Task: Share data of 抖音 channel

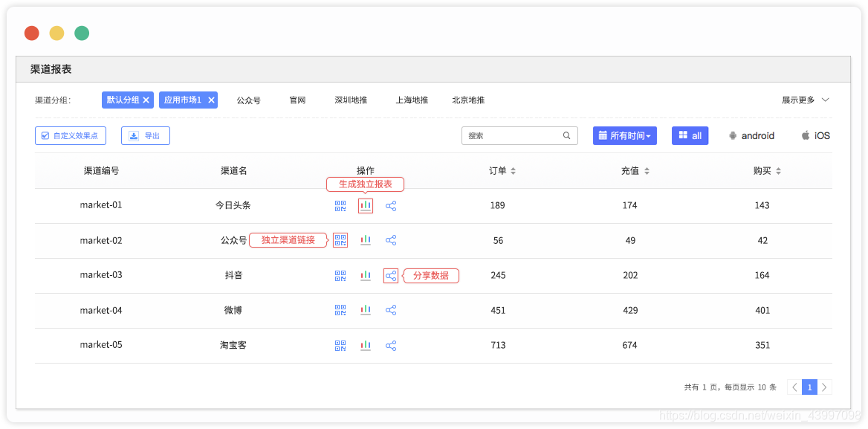Action: pos(391,275)
